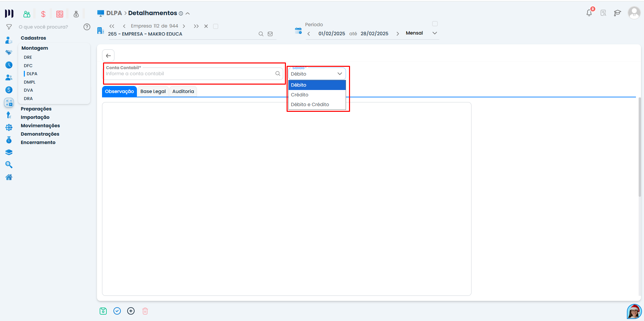Switch to the Base Legal tab
The image size is (644, 321).
click(153, 91)
